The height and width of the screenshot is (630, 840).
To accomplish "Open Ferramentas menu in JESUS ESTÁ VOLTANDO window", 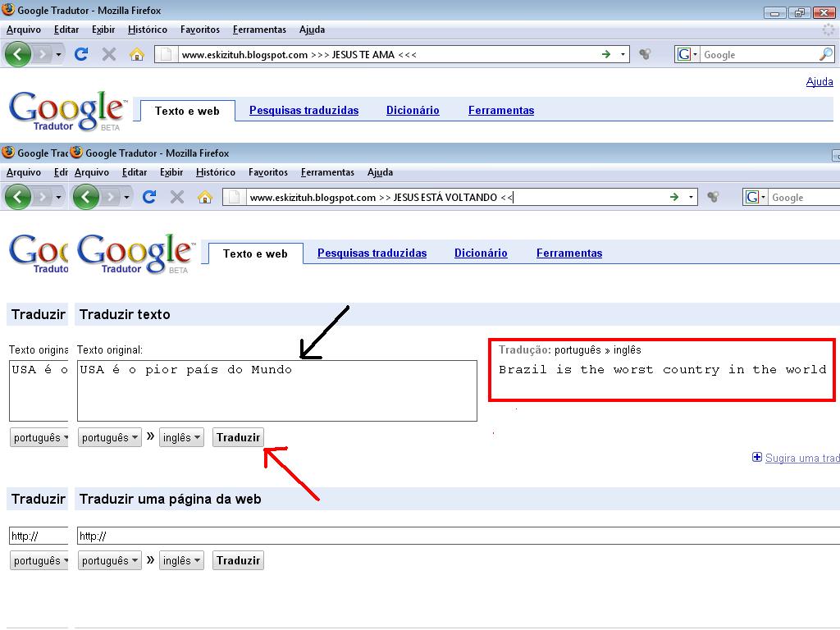I will click(x=327, y=172).
